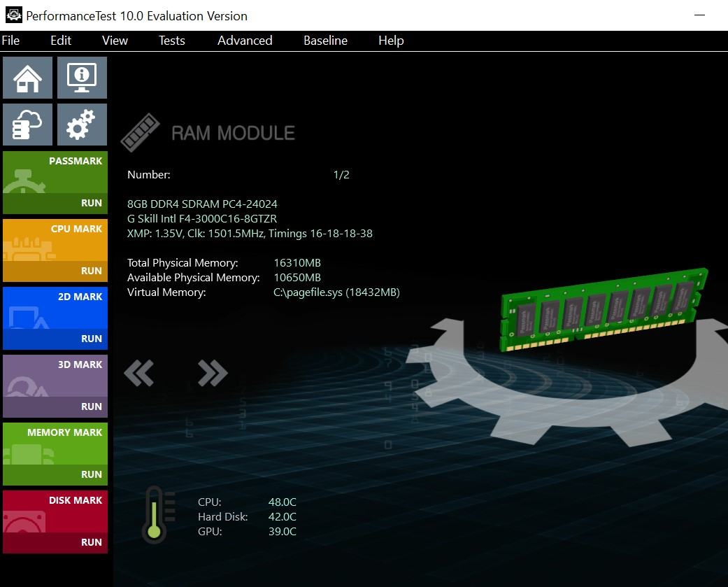Open the Tests menu

pyautogui.click(x=172, y=41)
